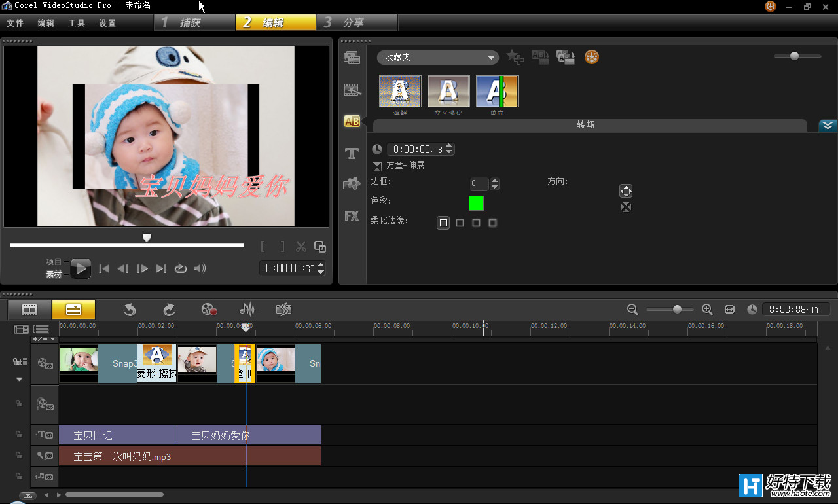
Task: Open the Record/Capture option
Action: click(209, 310)
